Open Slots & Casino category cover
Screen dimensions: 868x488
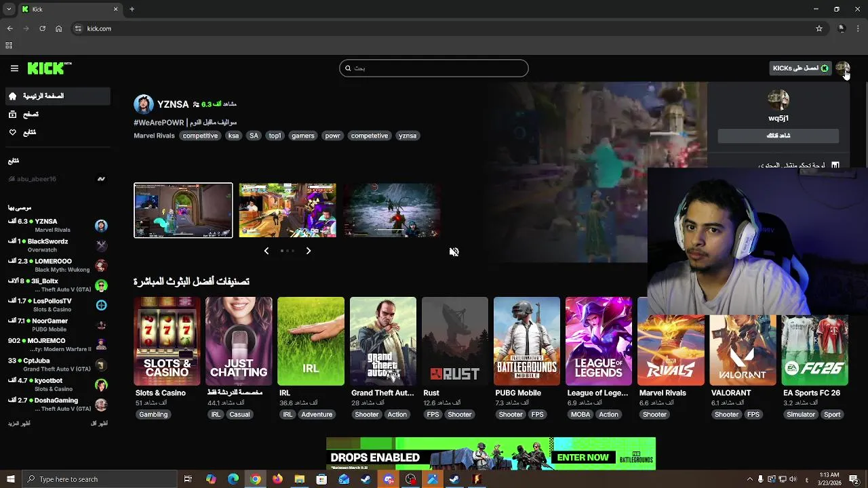[x=167, y=341]
